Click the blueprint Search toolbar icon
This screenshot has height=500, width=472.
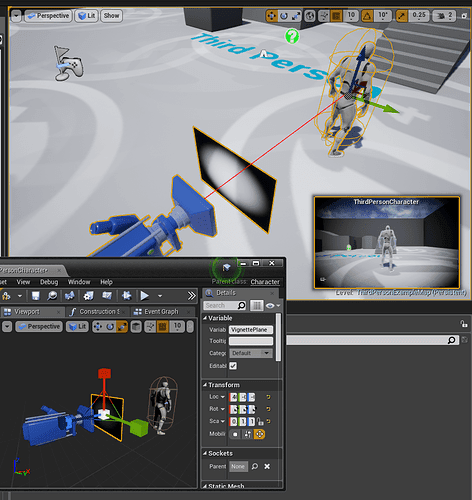point(70,296)
